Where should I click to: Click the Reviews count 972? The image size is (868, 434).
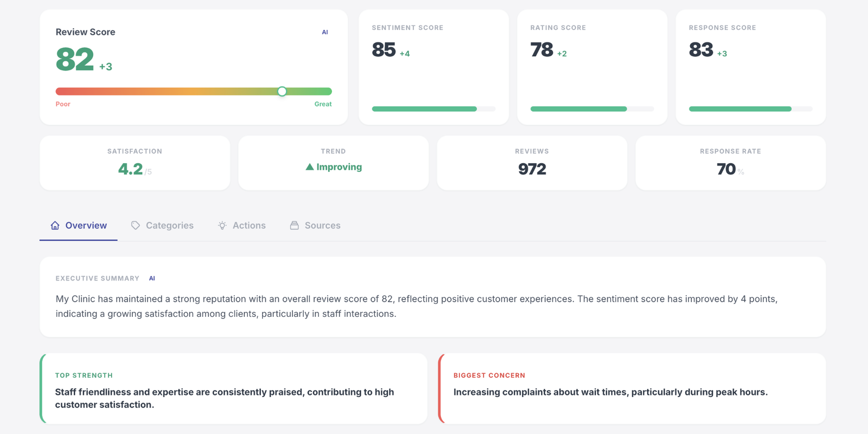(532, 169)
